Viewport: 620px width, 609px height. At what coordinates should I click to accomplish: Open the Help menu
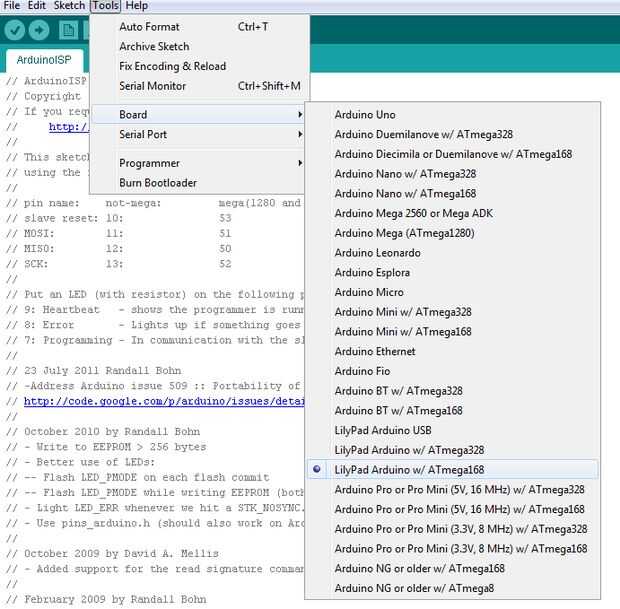click(137, 6)
